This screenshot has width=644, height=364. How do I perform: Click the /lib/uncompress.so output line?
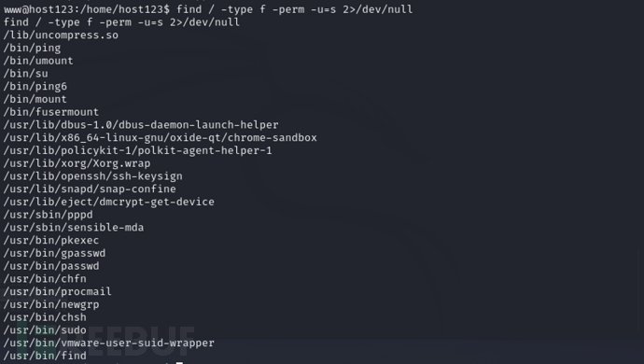61,35
